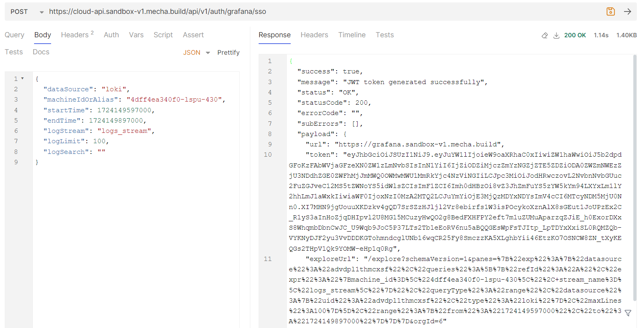Click the Prettify button
The image size is (644, 328).
[229, 52]
